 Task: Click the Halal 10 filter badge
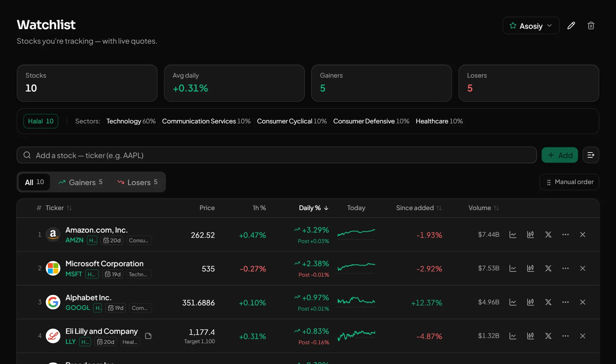coord(41,121)
